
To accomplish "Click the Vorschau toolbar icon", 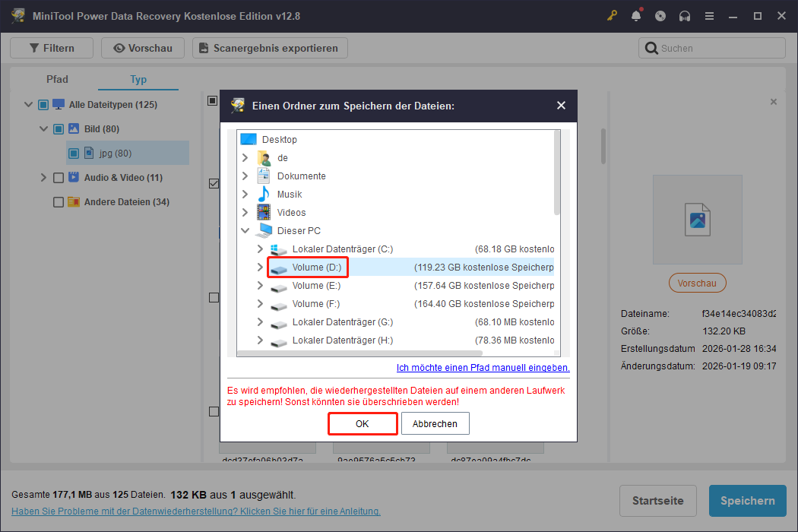I will tap(142, 47).
